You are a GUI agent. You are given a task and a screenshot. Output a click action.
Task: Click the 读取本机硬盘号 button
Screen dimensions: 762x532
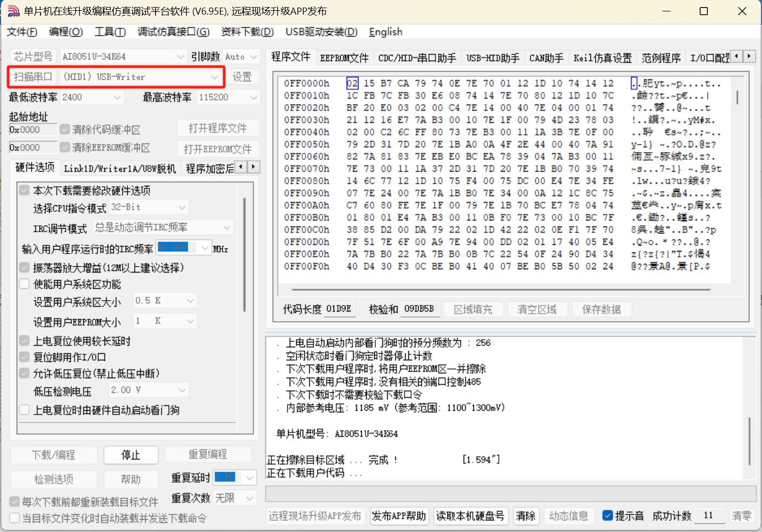[470, 516]
